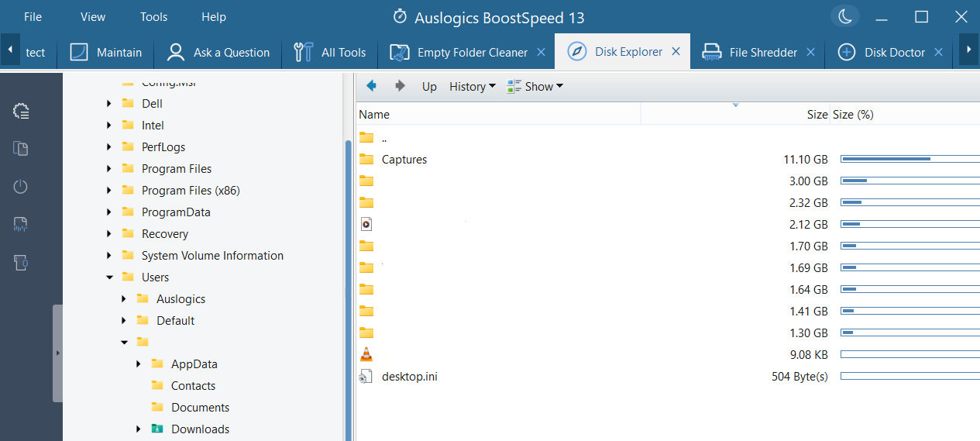Click the Disk Doctor plus icon
The height and width of the screenshot is (441, 980).
(847, 52)
